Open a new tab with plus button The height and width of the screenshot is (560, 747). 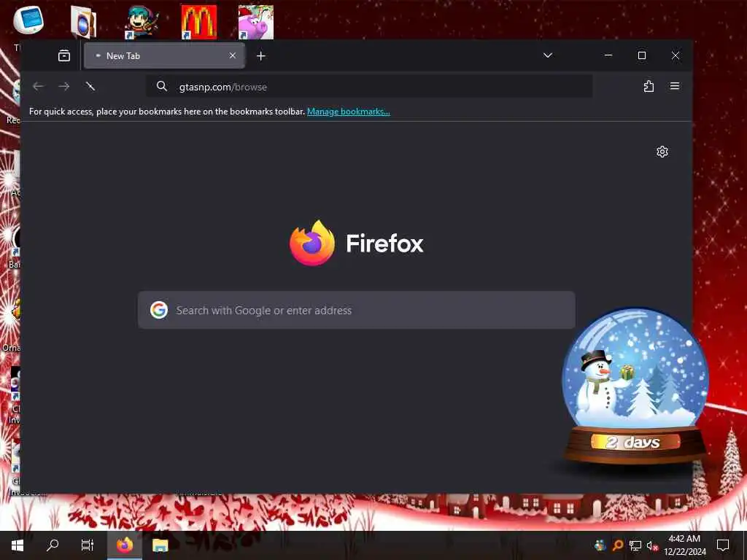260,56
